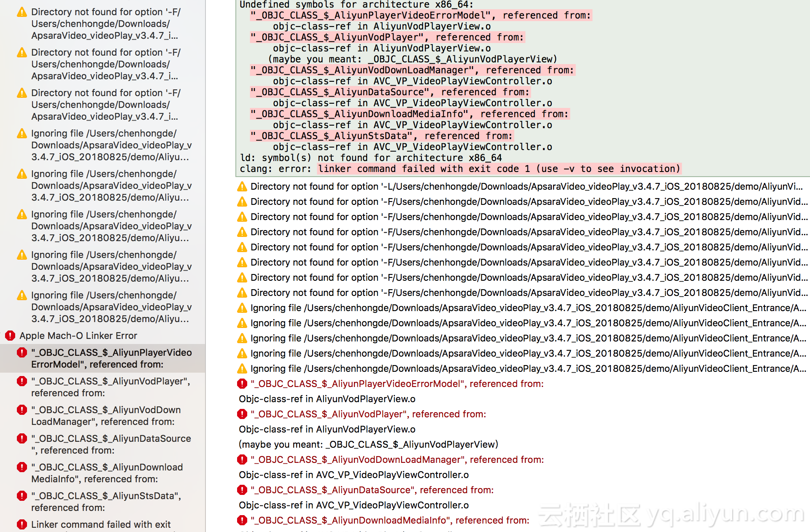Click highlighted AliyunPlayerVideoErrorModel line in monospace transcript
The width and height of the screenshot is (810, 532).
click(421, 16)
